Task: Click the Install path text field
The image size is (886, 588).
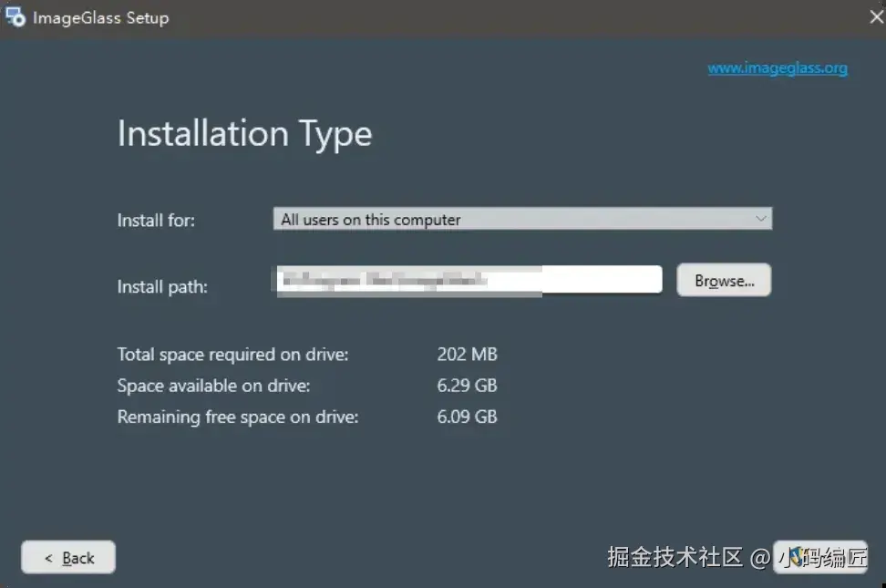Action: (x=469, y=280)
